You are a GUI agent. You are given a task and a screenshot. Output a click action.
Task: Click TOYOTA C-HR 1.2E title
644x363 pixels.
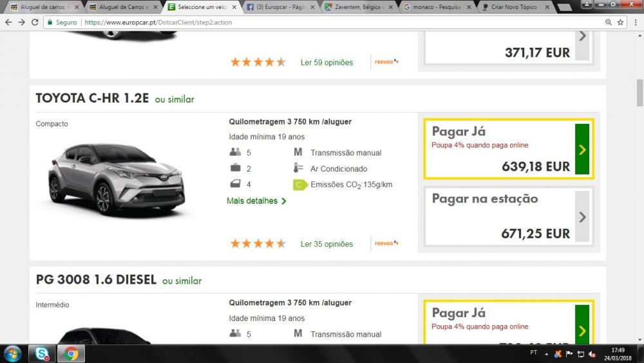(x=92, y=98)
